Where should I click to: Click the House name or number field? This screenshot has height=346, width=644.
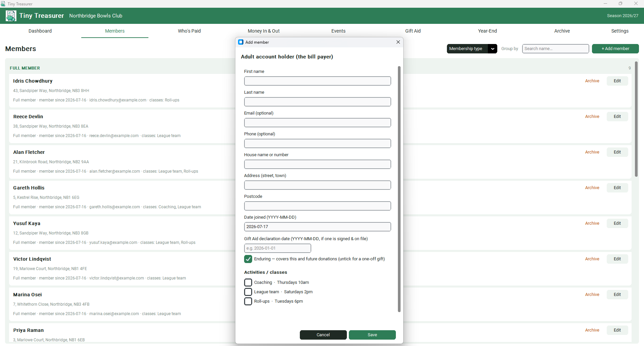coord(318,164)
